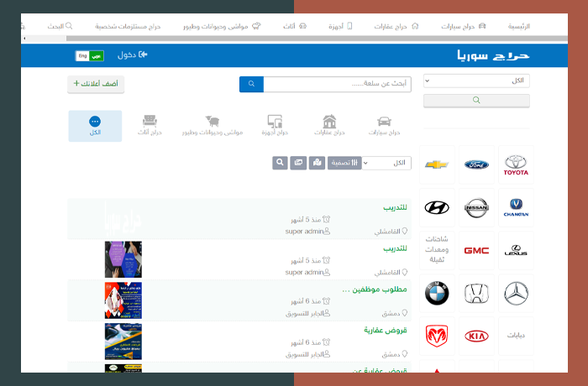
Task: Open the Ford brand listings
Action: coord(476,165)
